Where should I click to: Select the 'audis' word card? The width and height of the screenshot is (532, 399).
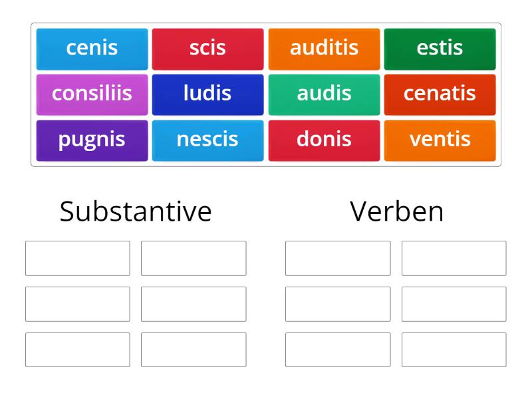(x=324, y=93)
